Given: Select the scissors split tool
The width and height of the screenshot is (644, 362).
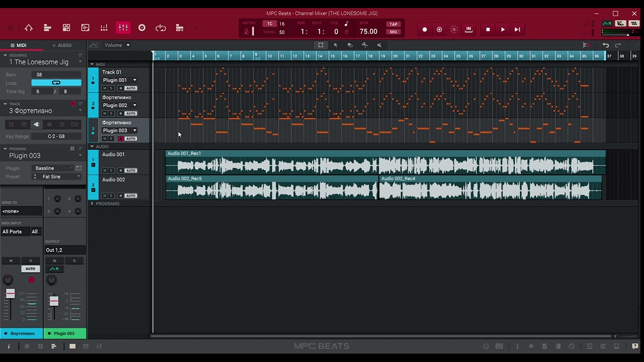Looking at the screenshot, I should (365, 45).
